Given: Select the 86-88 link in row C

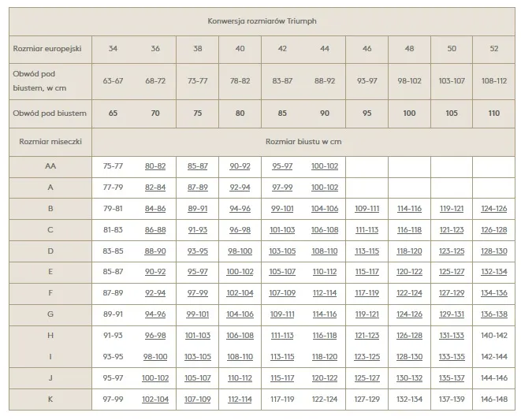Looking at the screenshot, I should pyautogui.click(x=155, y=229).
